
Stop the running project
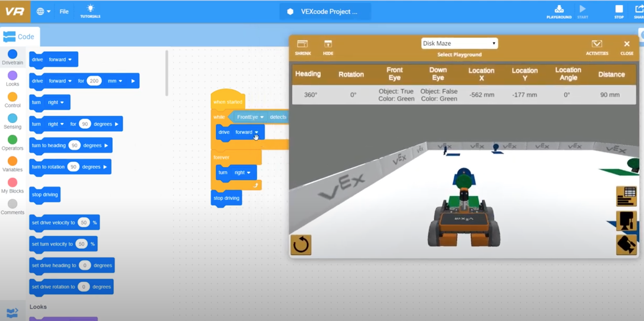click(619, 12)
